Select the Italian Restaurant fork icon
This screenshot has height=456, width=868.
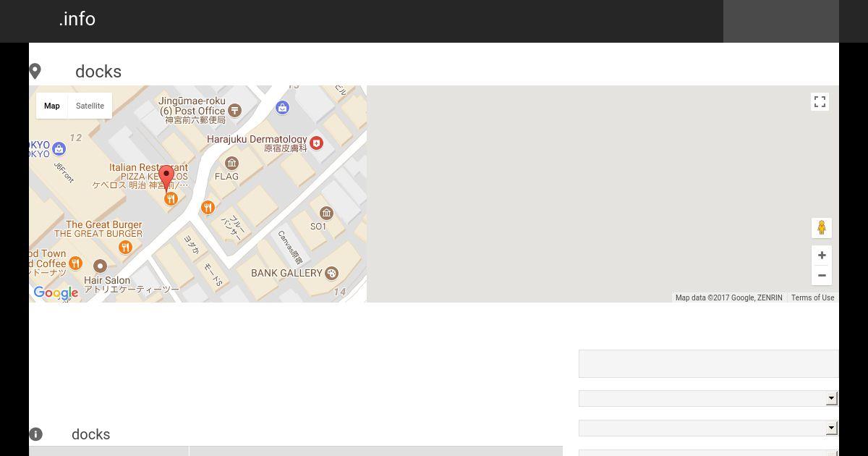coord(171,198)
